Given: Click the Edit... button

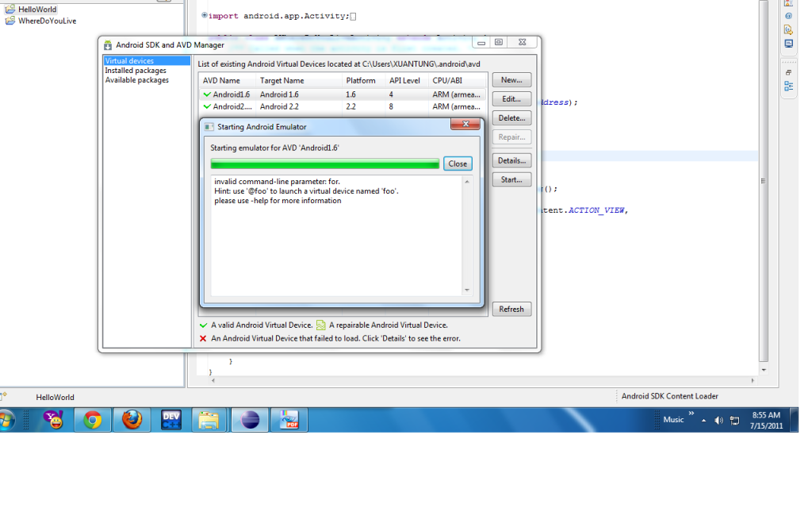Looking at the screenshot, I should pyautogui.click(x=511, y=99).
